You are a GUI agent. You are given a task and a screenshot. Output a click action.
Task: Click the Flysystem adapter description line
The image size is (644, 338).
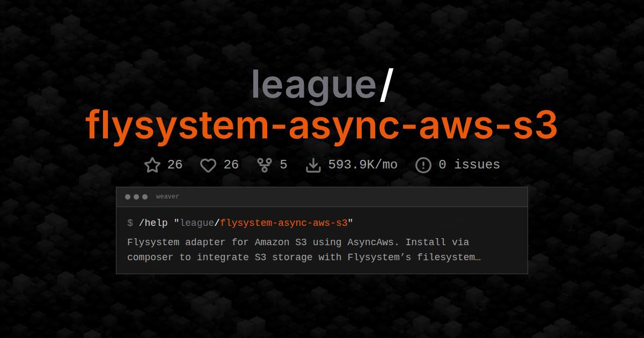click(x=298, y=242)
